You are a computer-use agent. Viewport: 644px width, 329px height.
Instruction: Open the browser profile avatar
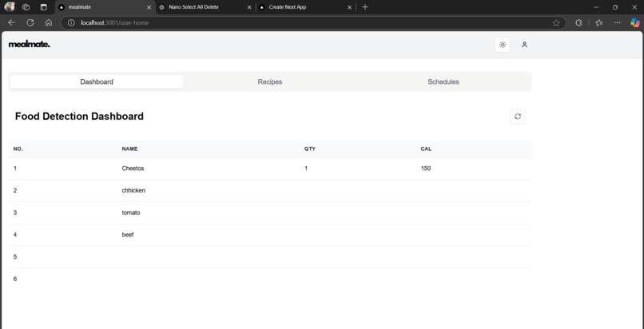point(10,7)
